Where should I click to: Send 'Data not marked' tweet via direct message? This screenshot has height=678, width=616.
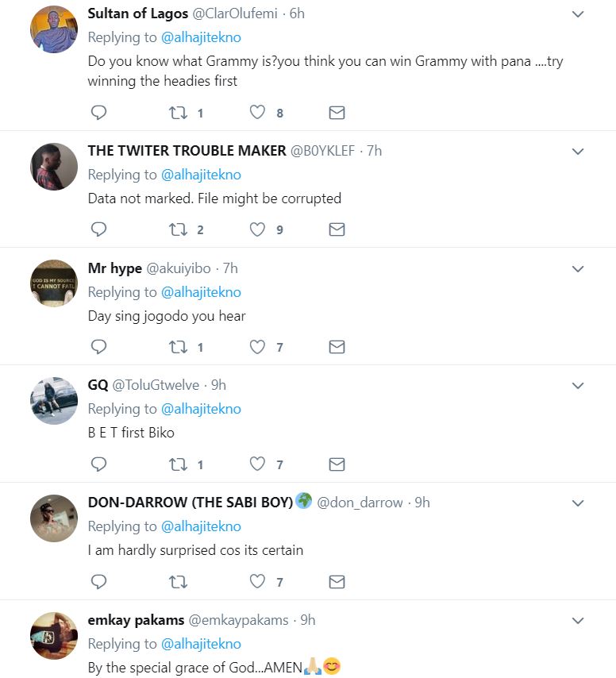[x=337, y=230]
